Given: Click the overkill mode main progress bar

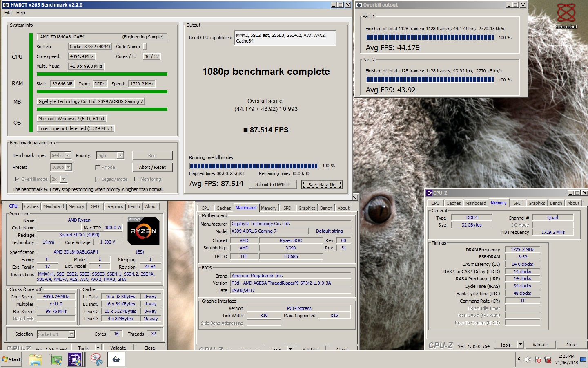Looking at the screenshot, I should click(254, 166).
